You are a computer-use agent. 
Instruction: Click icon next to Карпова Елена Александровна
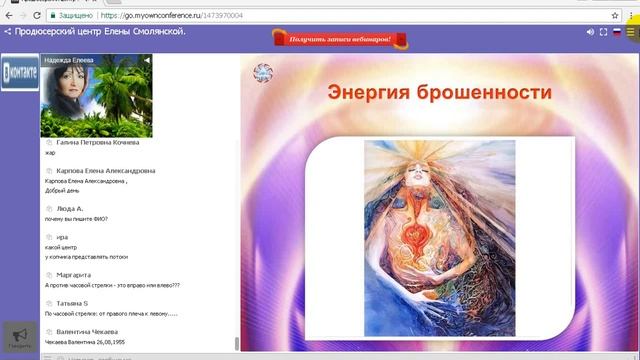tap(49, 171)
